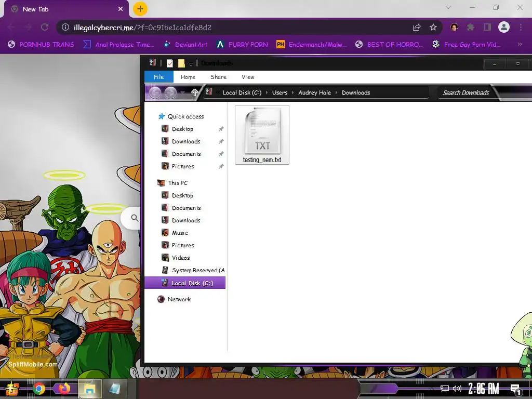Go forward in File Explorer
Screen dimensions: 532x399
pyautogui.click(x=170, y=92)
